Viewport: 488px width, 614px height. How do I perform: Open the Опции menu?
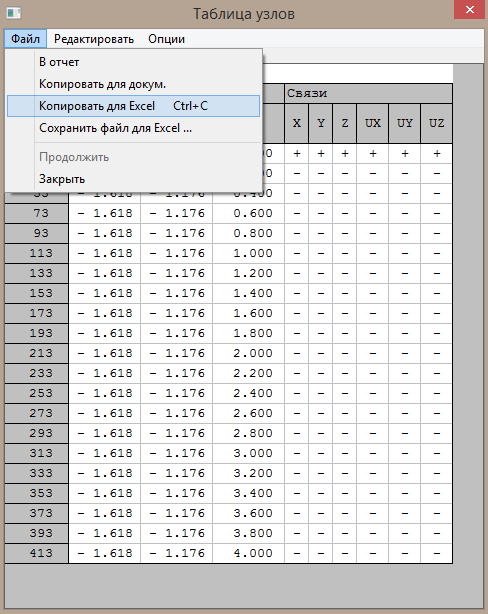pos(166,39)
